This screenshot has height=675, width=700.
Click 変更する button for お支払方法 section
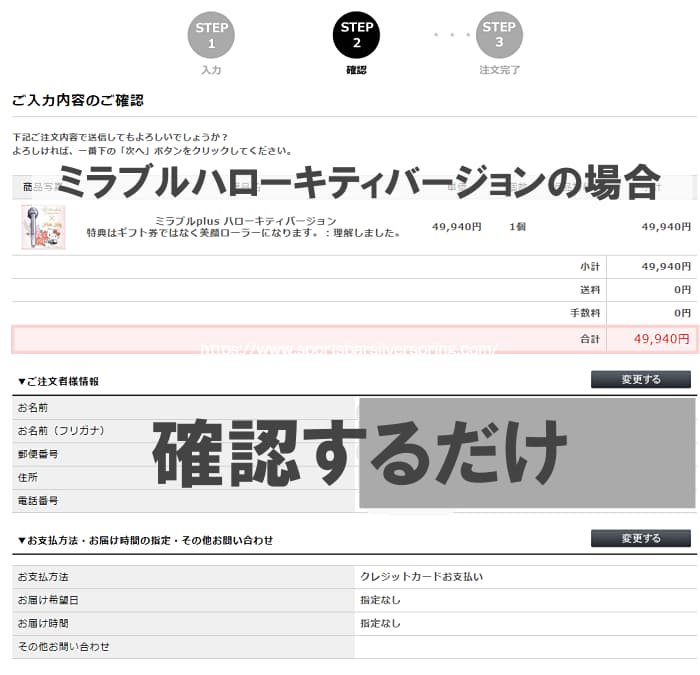click(641, 538)
